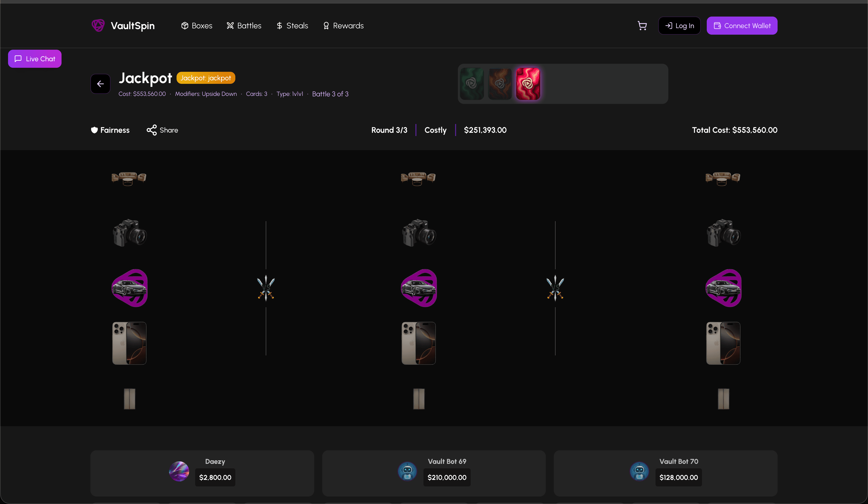Click iPhone in Vault Bot 70 column
The height and width of the screenshot is (504, 868).
pyautogui.click(x=723, y=343)
